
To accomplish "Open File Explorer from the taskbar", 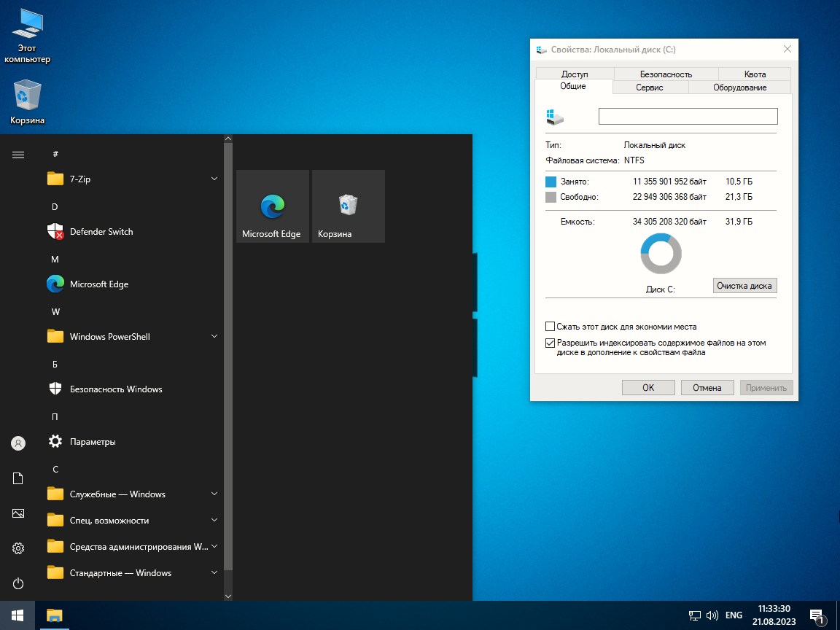I will pyautogui.click(x=55, y=615).
